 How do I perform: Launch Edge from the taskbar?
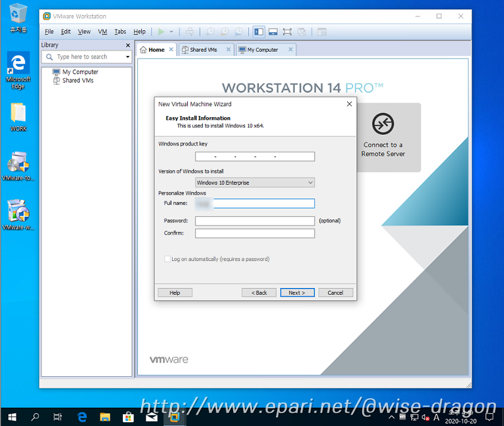(x=83, y=417)
